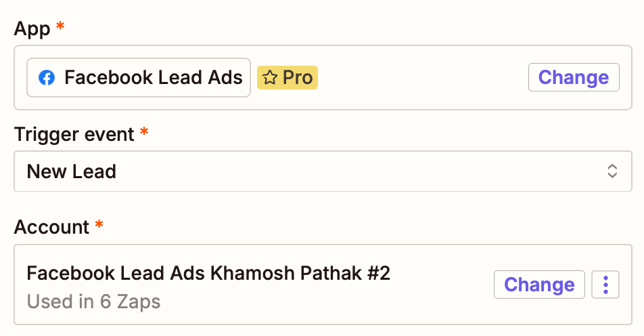This screenshot has width=644, height=336.
Task: Click the up-down chevron in Trigger event
Action: (612, 171)
